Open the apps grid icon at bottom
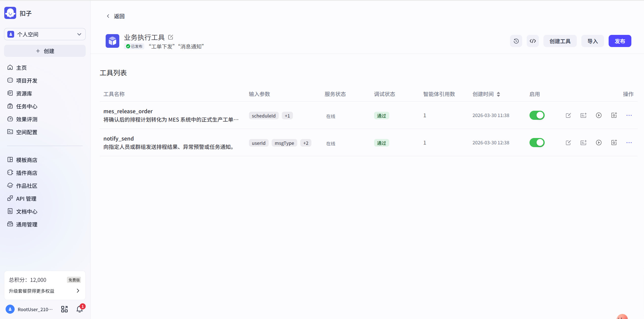This screenshot has height=319, width=644. pyautogui.click(x=64, y=309)
